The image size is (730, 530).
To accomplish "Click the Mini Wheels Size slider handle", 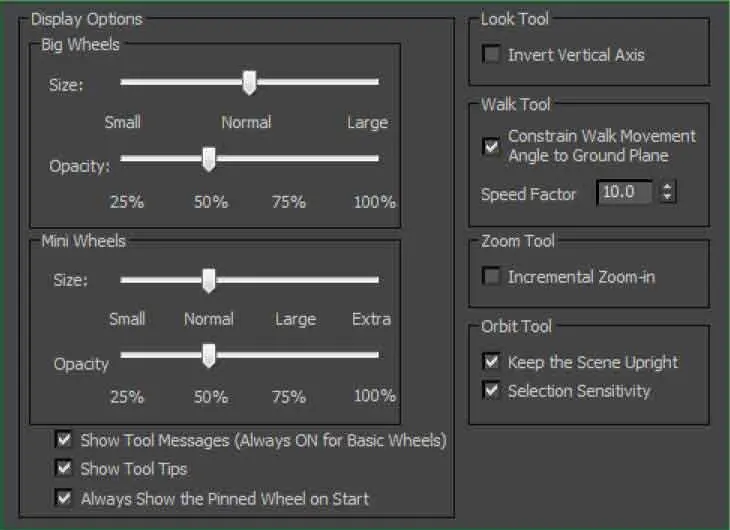I will 209,280.
